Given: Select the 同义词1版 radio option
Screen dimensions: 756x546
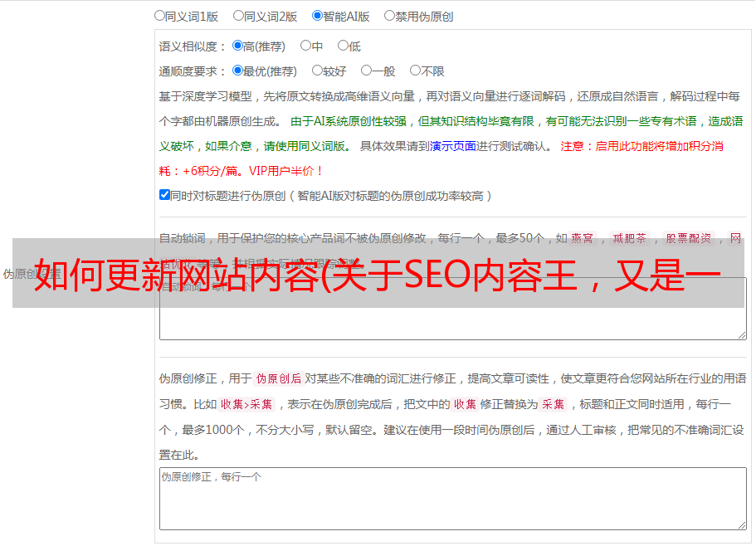Looking at the screenshot, I should (x=159, y=15).
